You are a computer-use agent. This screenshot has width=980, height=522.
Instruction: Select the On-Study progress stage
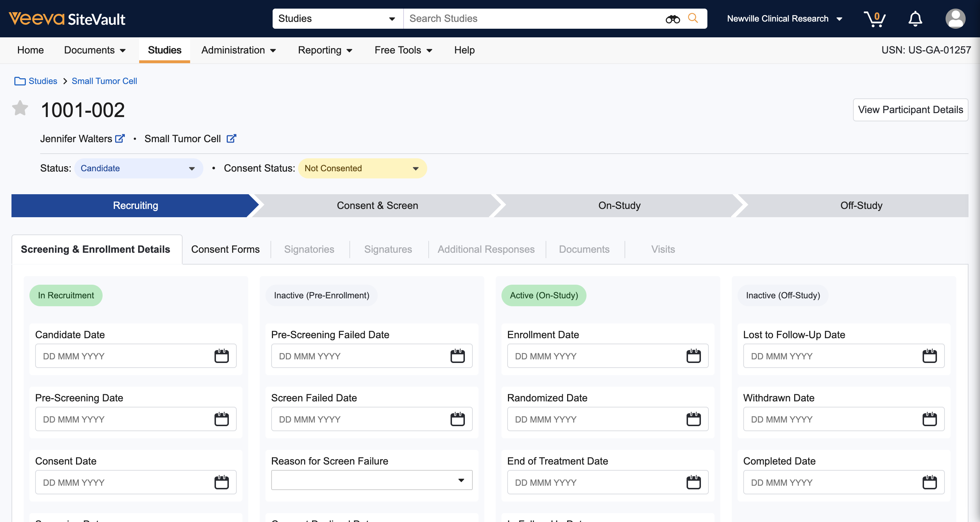coord(619,206)
